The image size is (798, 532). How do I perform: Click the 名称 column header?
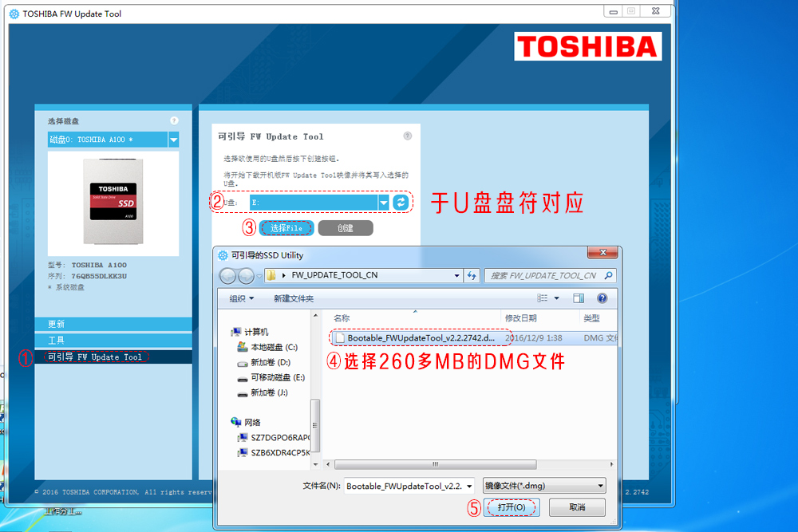(342, 318)
